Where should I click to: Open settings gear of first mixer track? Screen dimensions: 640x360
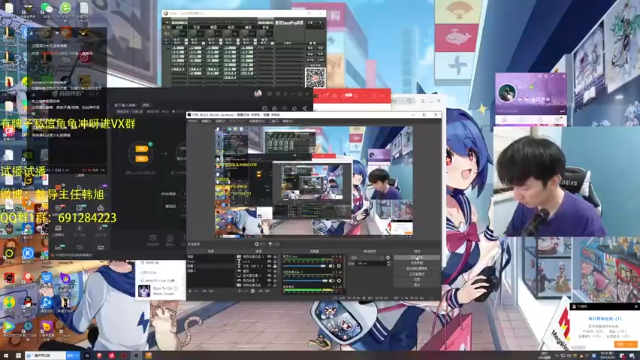click(x=339, y=266)
